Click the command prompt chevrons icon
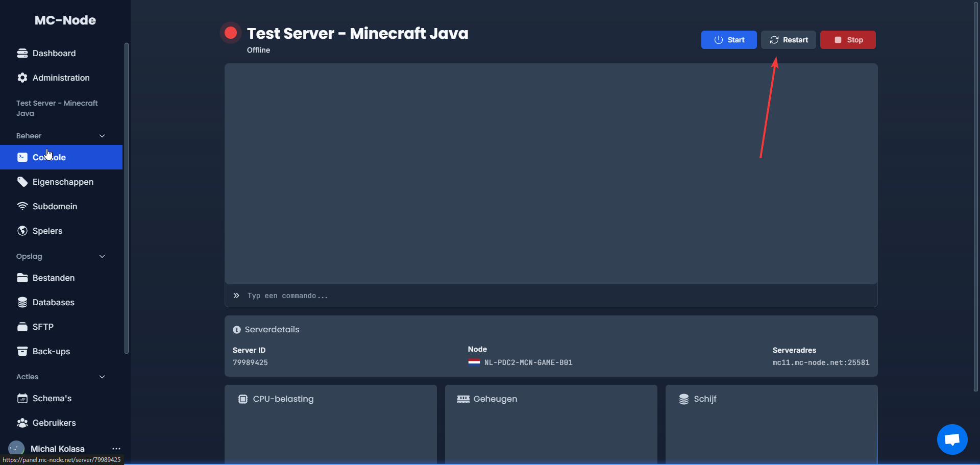 236,296
